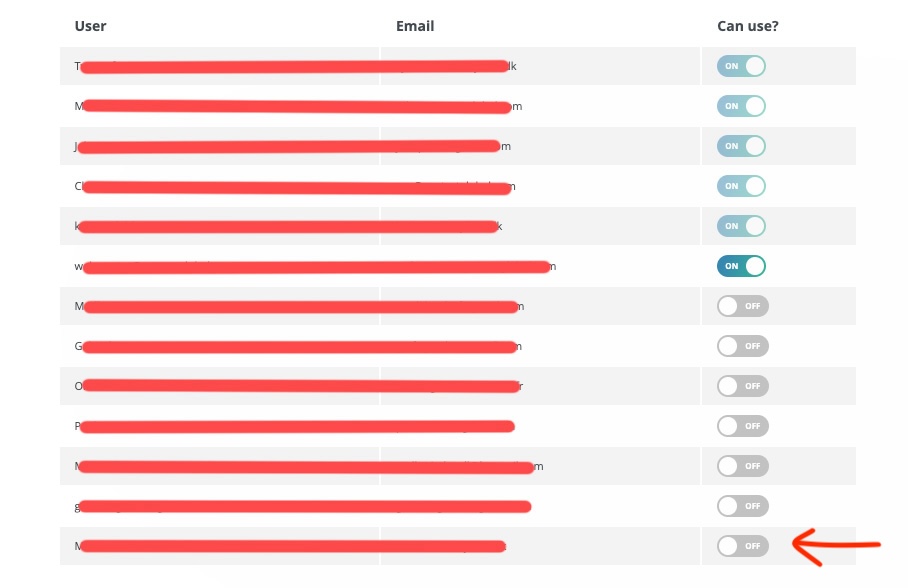Switch off the only ON toggle for an "M" user
This screenshot has height=588, width=908.
[741, 106]
